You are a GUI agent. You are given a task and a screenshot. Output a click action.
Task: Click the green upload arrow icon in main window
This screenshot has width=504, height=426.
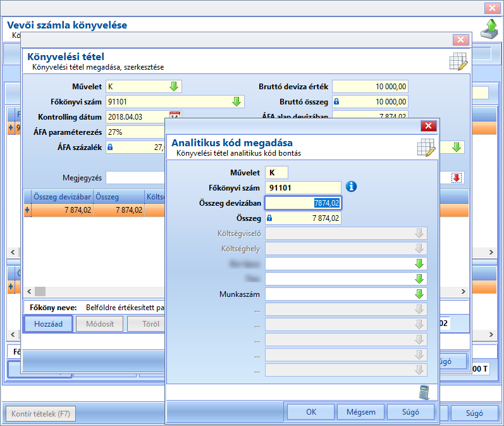(x=490, y=29)
